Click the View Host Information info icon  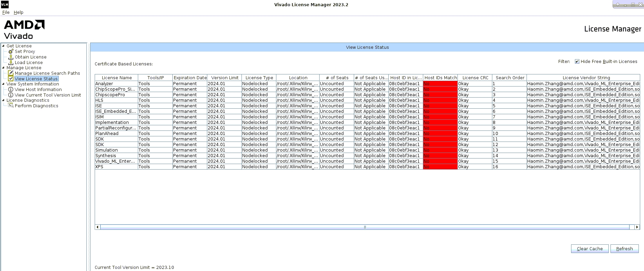click(x=11, y=89)
